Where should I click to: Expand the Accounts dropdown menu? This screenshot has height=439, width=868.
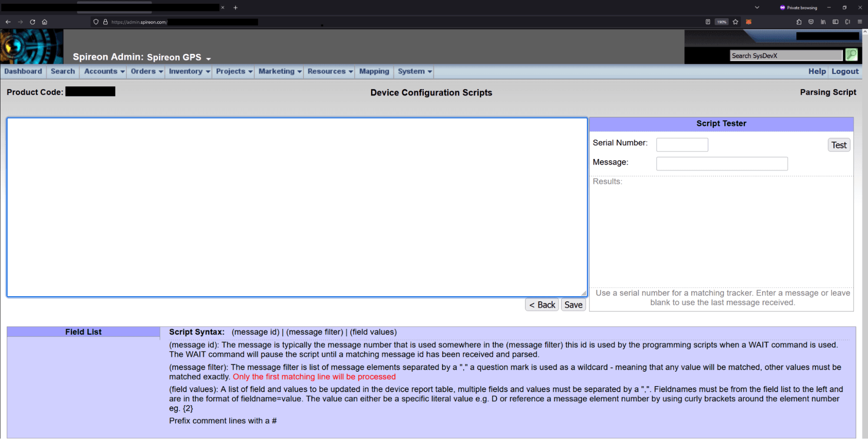pyautogui.click(x=104, y=71)
